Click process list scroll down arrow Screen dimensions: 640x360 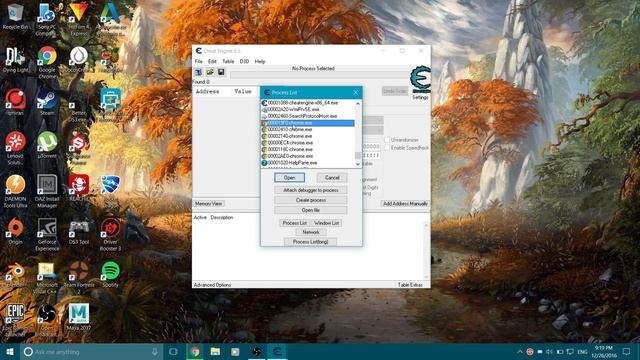(358, 164)
